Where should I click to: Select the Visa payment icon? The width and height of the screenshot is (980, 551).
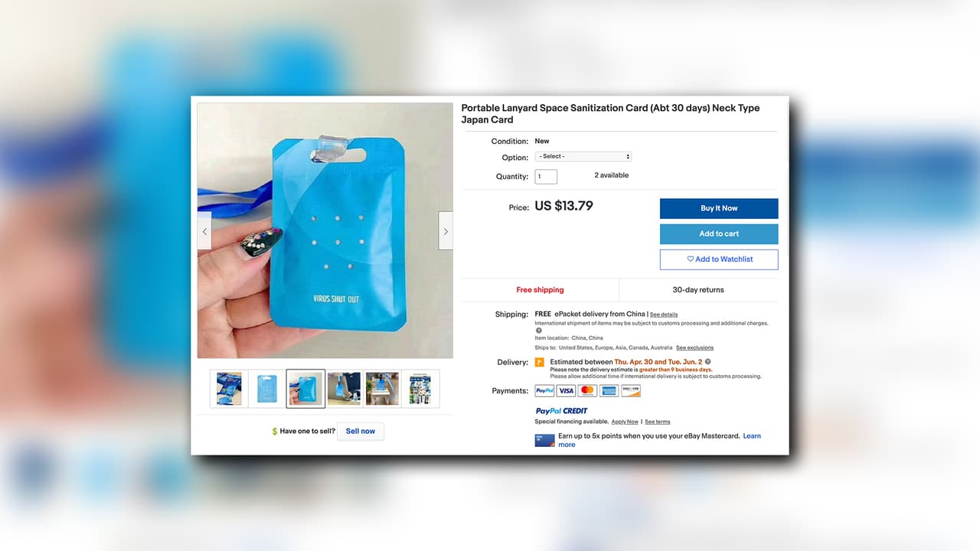coord(566,390)
